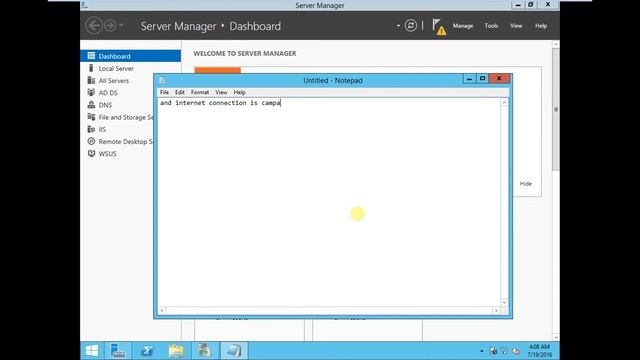Viewport: 640px width, 360px height.
Task: Open the dropdown arrow left of refresh
Action: pyautogui.click(x=398, y=26)
